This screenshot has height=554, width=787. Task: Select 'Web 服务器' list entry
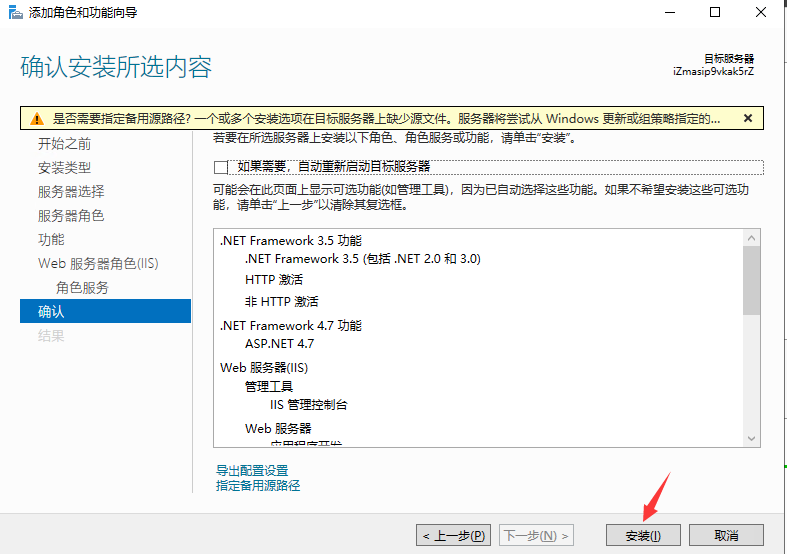[278, 429]
